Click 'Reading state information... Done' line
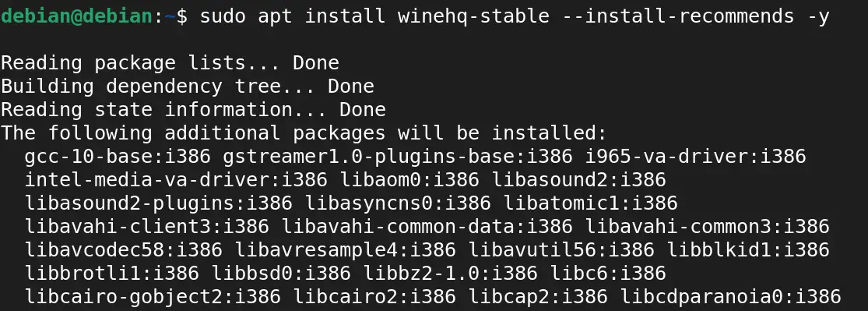This screenshot has height=311, width=868. pos(193,110)
